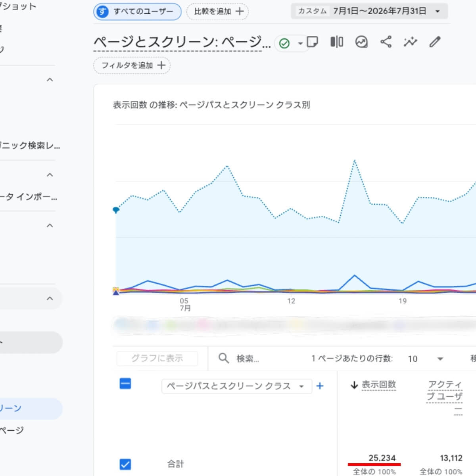Click the green report status check icon
The image size is (476, 476).
(x=284, y=43)
